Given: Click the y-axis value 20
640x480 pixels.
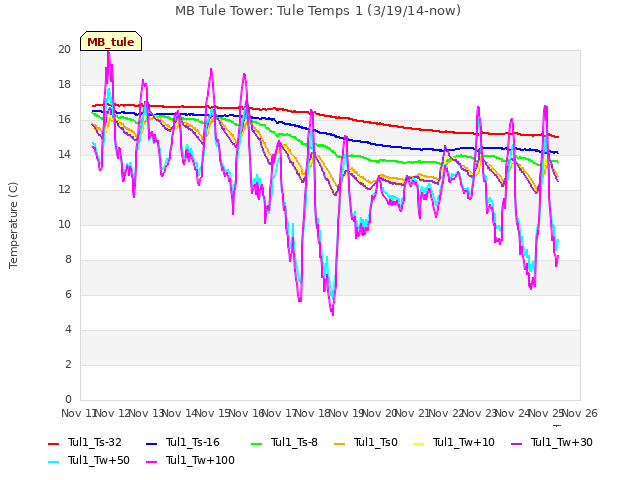Looking at the screenshot, I should pyautogui.click(x=64, y=49).
